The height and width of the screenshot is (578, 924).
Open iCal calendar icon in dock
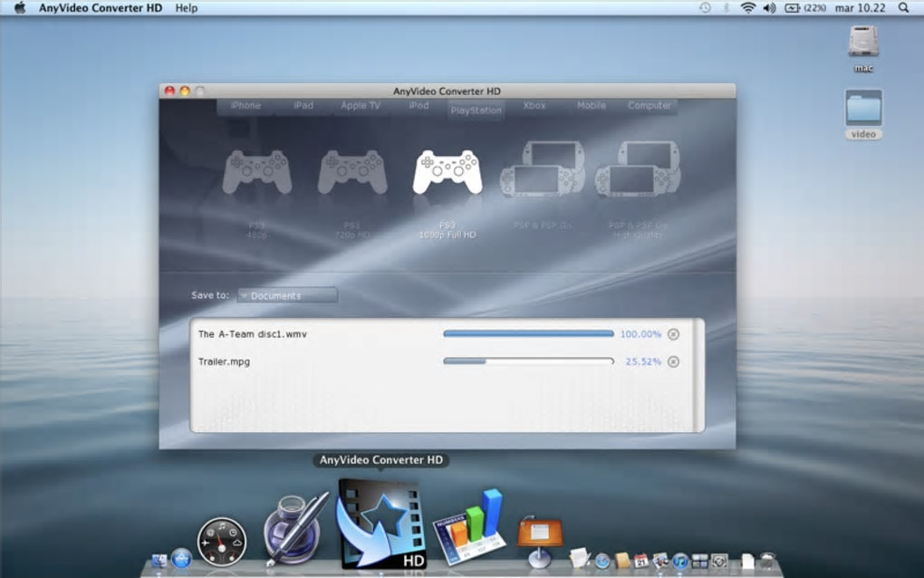click(641, 561)
